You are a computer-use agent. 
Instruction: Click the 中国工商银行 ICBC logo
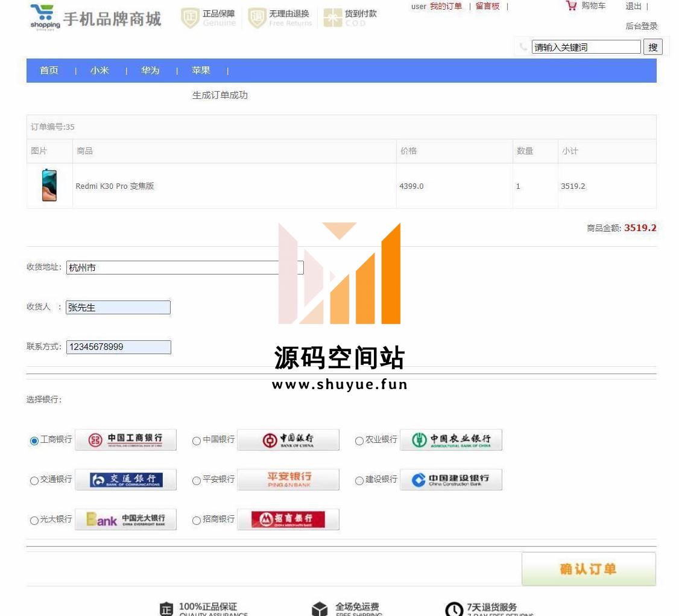click(x=125, y=440)
